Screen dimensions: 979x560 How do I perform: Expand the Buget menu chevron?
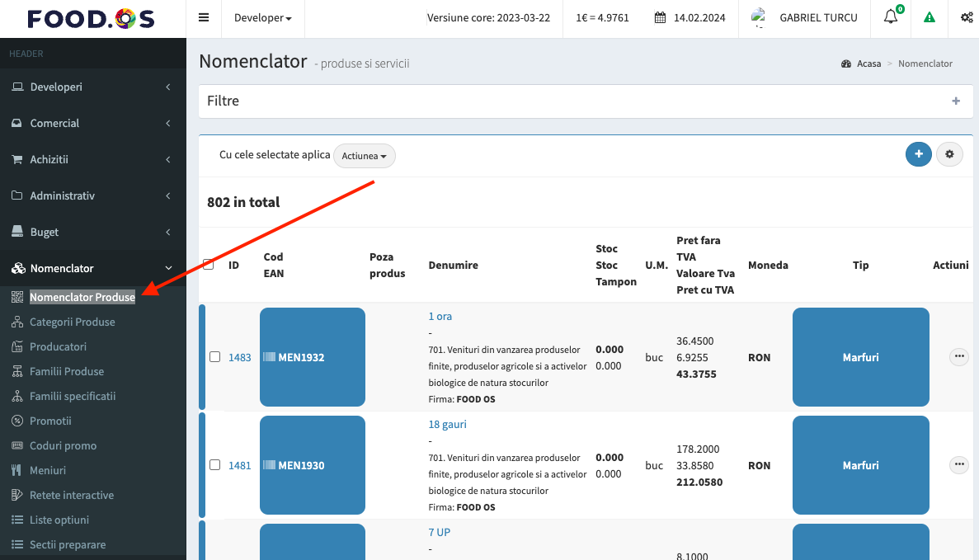[168, 232]
